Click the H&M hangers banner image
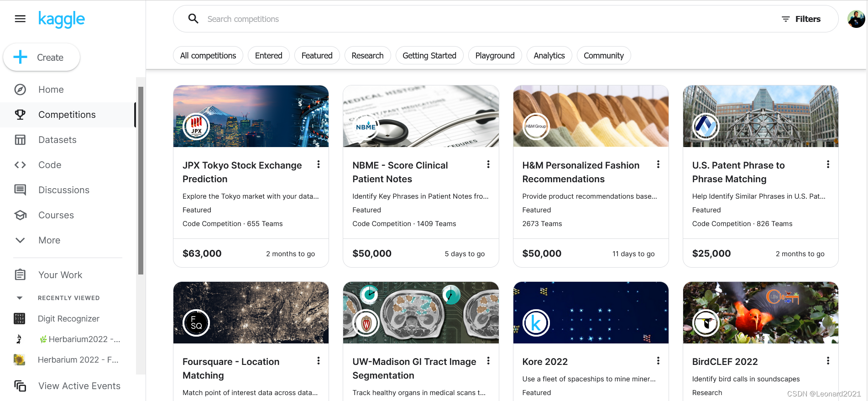 tap(591, 116)
